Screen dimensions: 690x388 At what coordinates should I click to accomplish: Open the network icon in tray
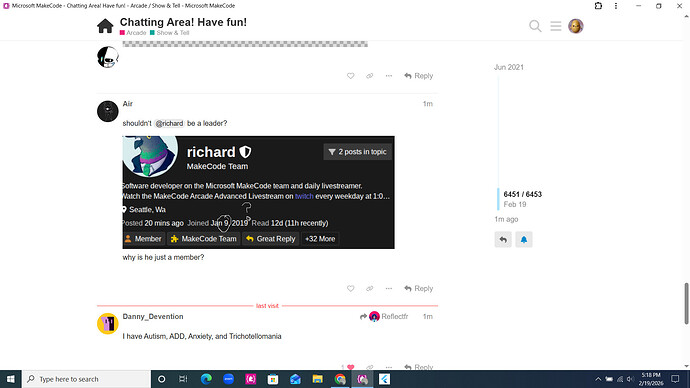point(620,379)
